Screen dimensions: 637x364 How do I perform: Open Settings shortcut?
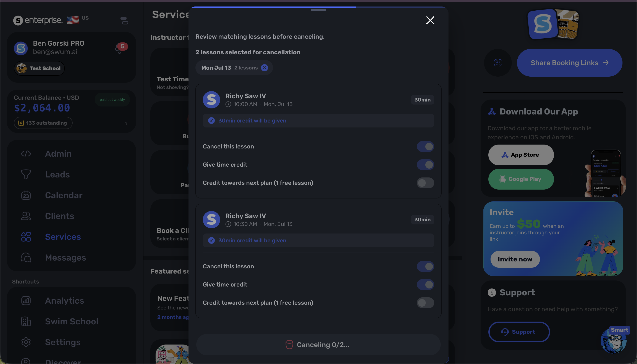(71, 342)
